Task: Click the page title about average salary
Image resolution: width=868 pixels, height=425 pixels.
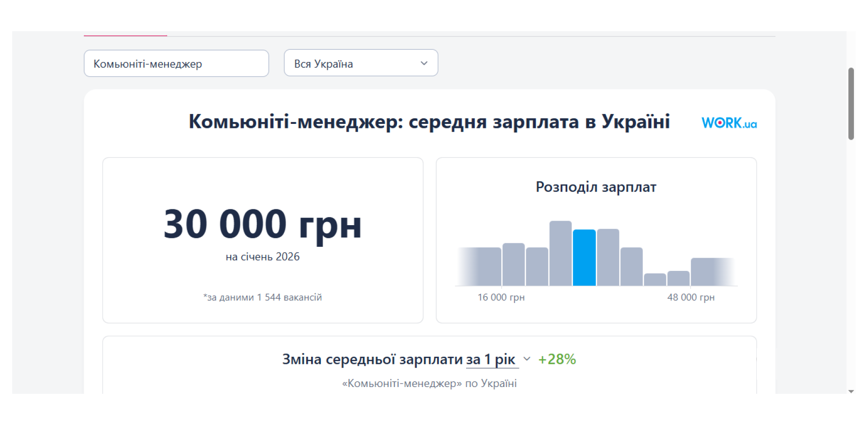Action: tap(429, 121)
